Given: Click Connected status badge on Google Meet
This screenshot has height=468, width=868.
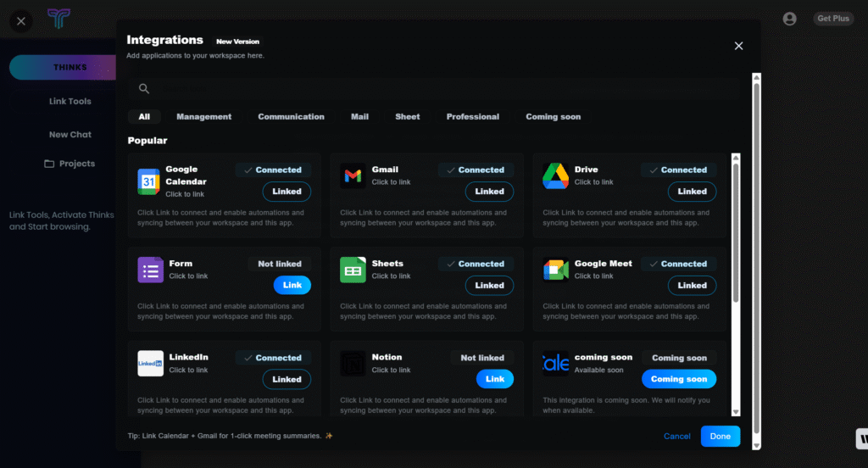Looking at the screenshot, I should coord(678,265).
